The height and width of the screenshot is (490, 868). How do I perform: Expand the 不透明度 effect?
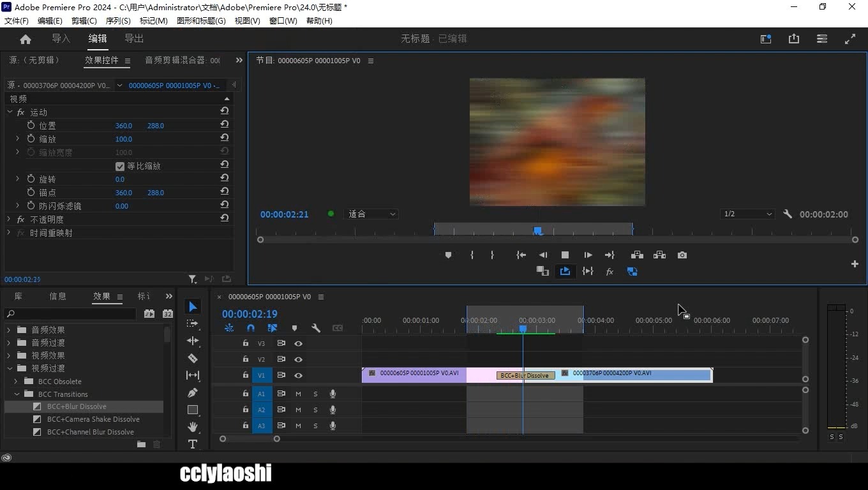coord(10,219)
